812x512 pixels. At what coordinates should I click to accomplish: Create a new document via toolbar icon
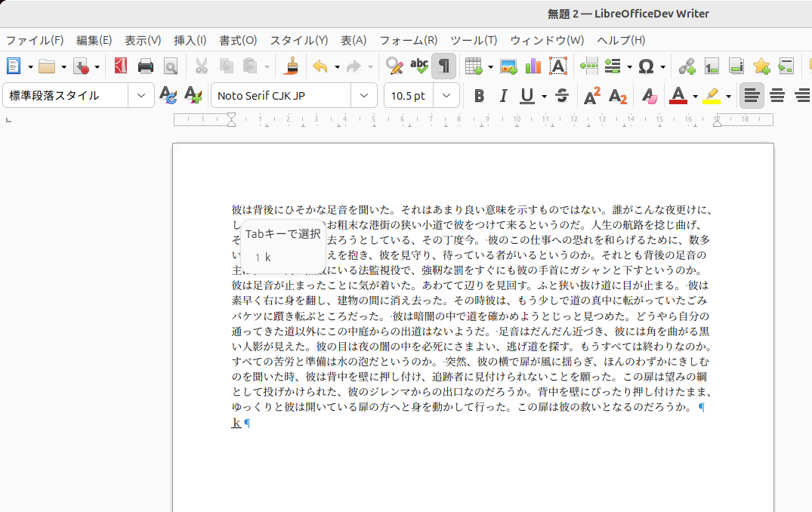coord(14,66)
